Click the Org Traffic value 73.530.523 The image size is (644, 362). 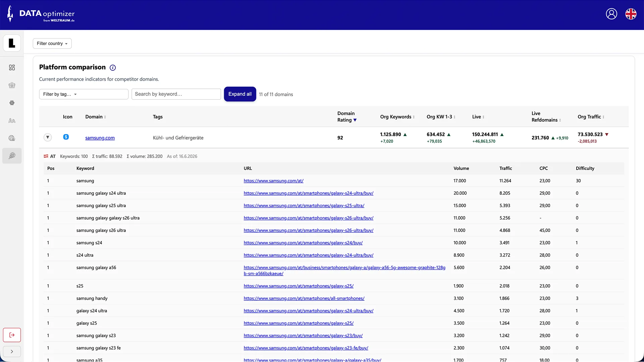(590, 134)
